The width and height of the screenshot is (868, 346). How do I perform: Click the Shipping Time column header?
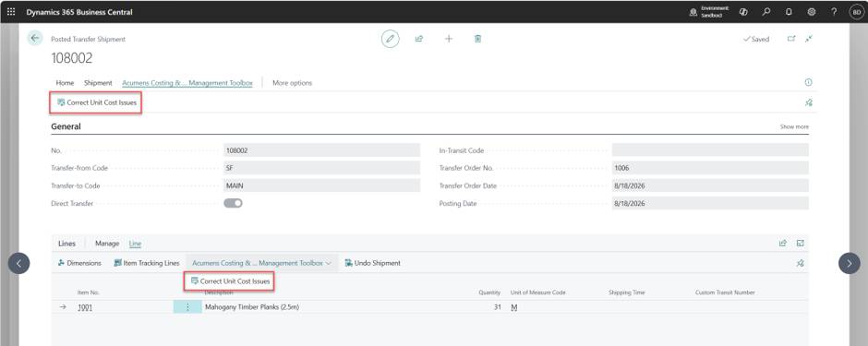[627, 292]
